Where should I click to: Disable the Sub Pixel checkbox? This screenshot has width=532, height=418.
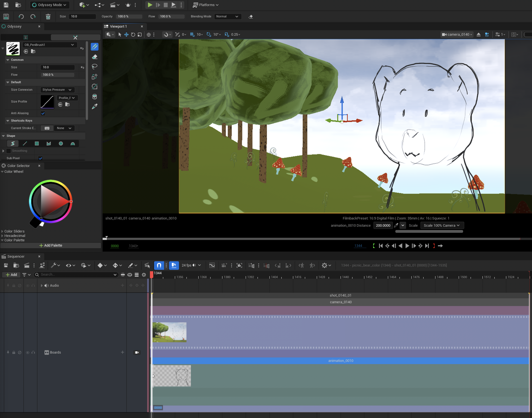[x=40, y=158]
